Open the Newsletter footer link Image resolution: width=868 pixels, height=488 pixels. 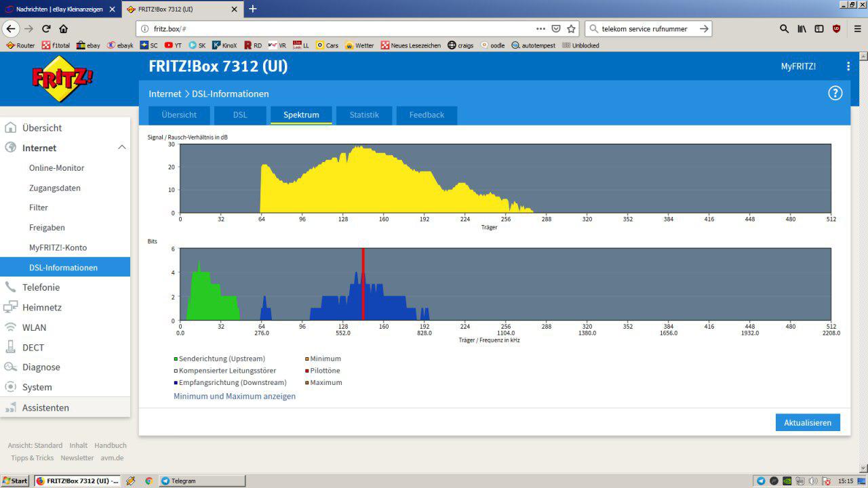tap(77, 457)
